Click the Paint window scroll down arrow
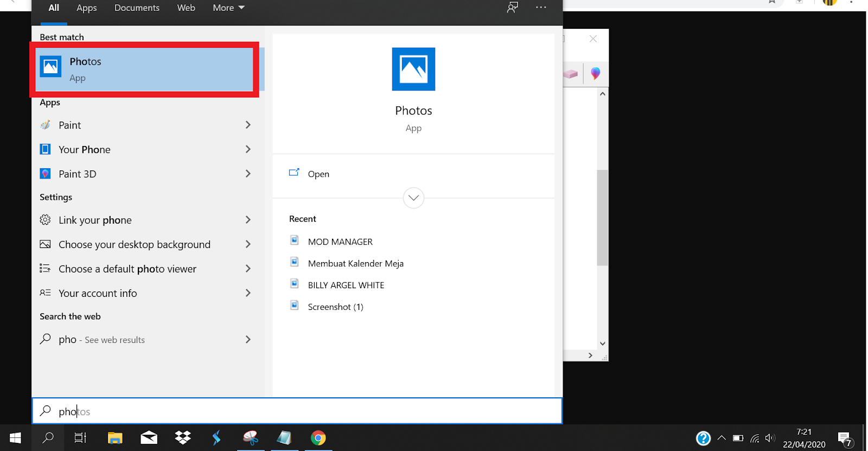Screen dimensions: 868x451 tap(602, 344)
